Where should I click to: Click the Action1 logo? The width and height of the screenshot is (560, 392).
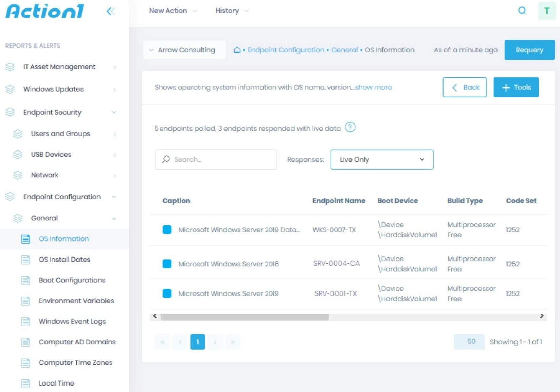point(45,11)
